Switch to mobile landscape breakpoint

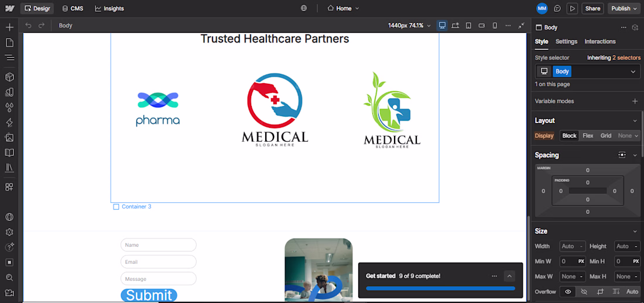(x=482, y=25)
